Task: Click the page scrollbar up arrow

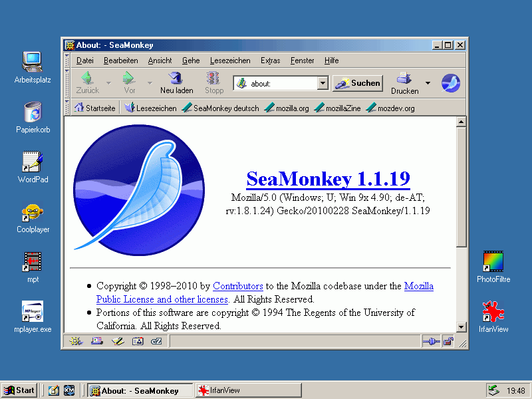Action: point(461,122)
